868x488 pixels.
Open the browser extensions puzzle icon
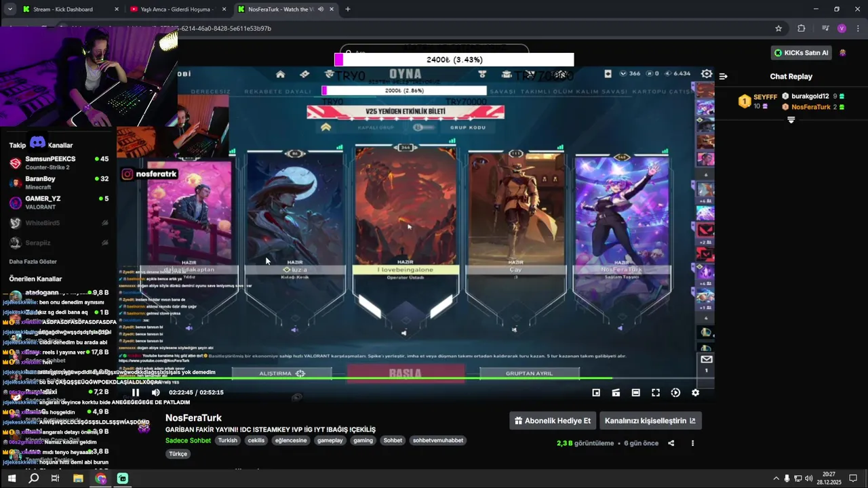point(801,28)
